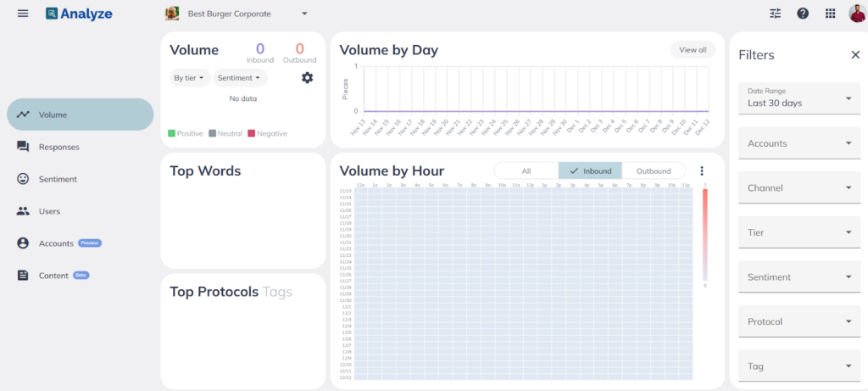Open Accounts section in sidebar
The image size is (868, 391).
pyautogui.click(x=81, y=243)
